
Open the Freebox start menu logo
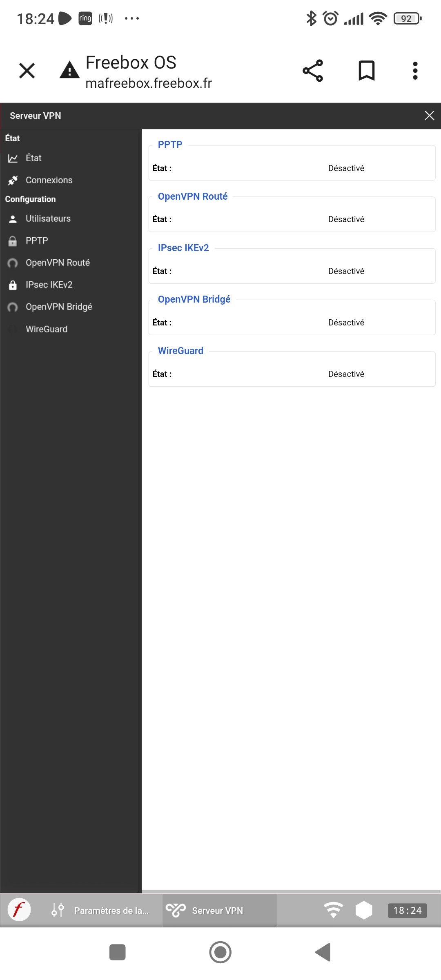pyautogui.click(x=19, y=910)
